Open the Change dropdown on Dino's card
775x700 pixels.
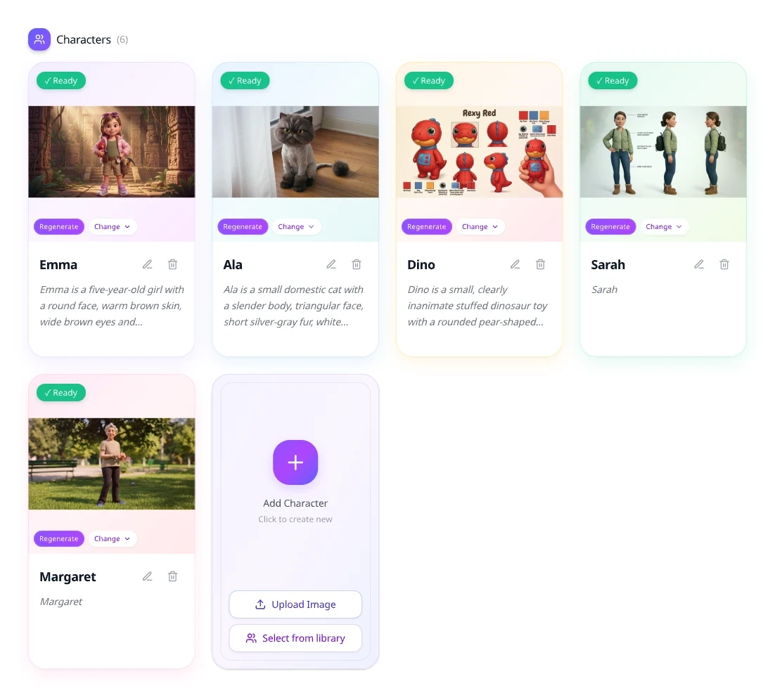480,227
